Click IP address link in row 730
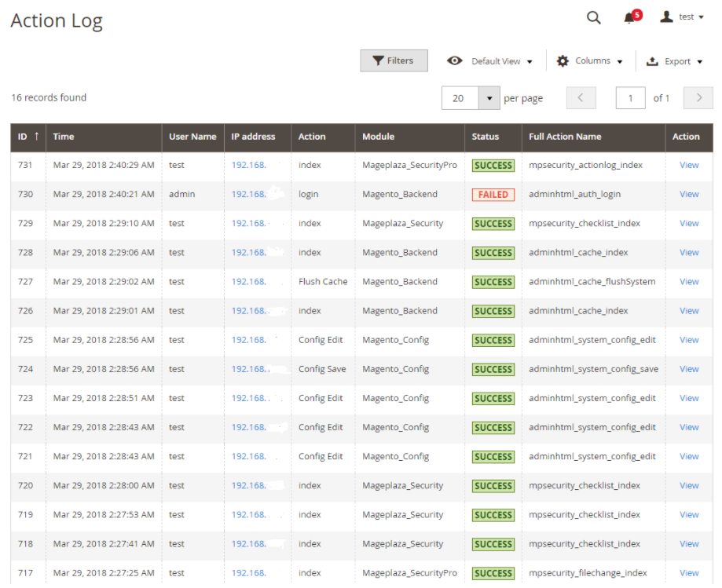Screen dimensions: 722x588 249,194
